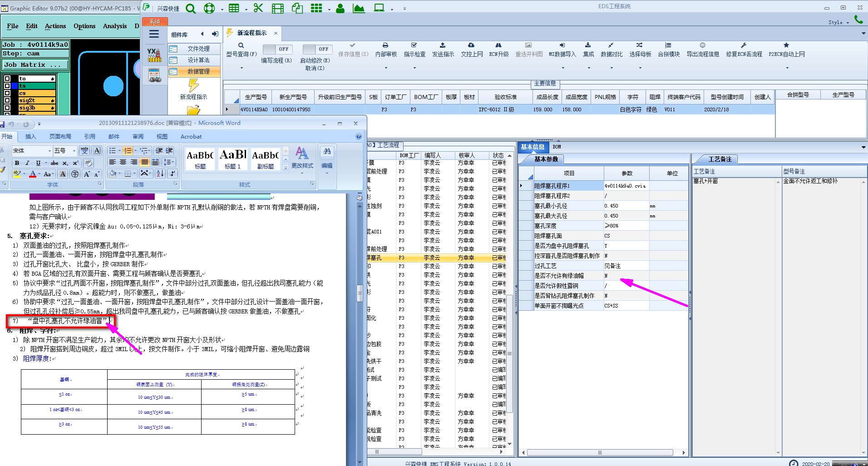
Task: Click the green phone icon near Style
Action: [858, 19]
